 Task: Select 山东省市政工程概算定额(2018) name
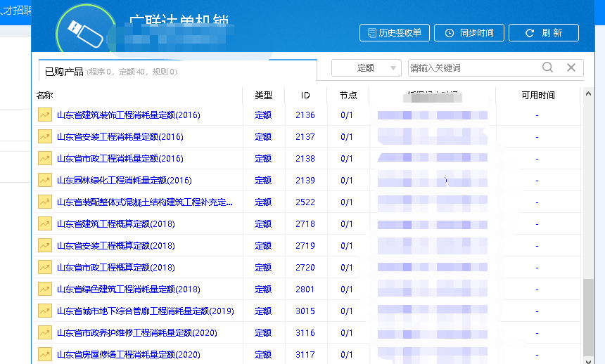coord(116,267)
